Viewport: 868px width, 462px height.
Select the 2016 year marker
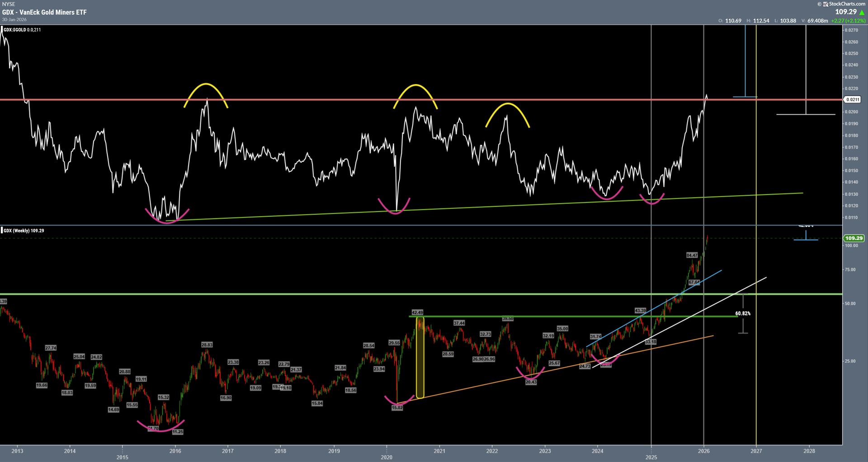(x=175, y=451)
